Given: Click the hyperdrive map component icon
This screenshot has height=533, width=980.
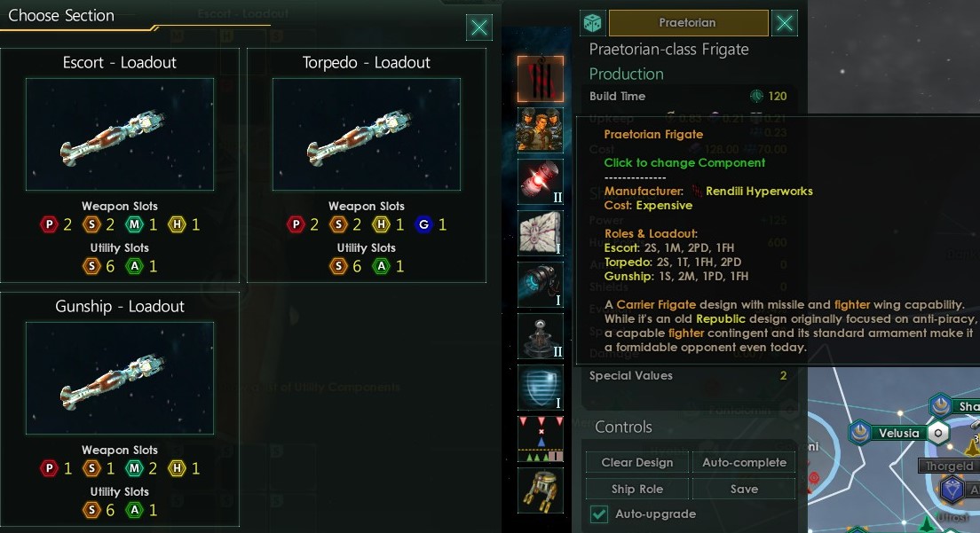Looking at the screenshot, I should click(x=540, y=232).
